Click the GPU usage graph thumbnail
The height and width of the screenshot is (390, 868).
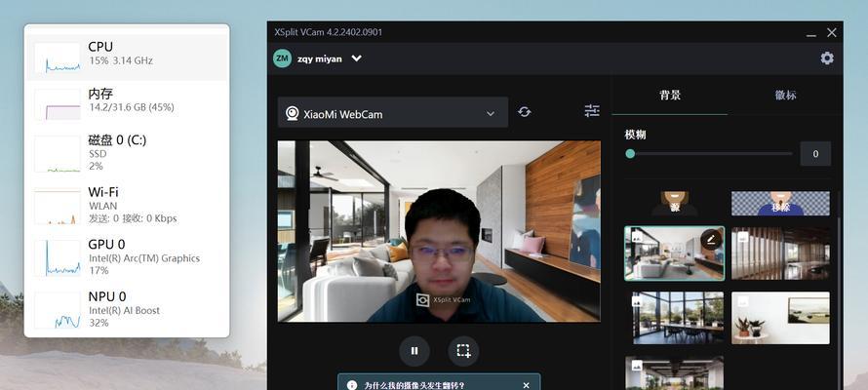[x=57, y=258]
